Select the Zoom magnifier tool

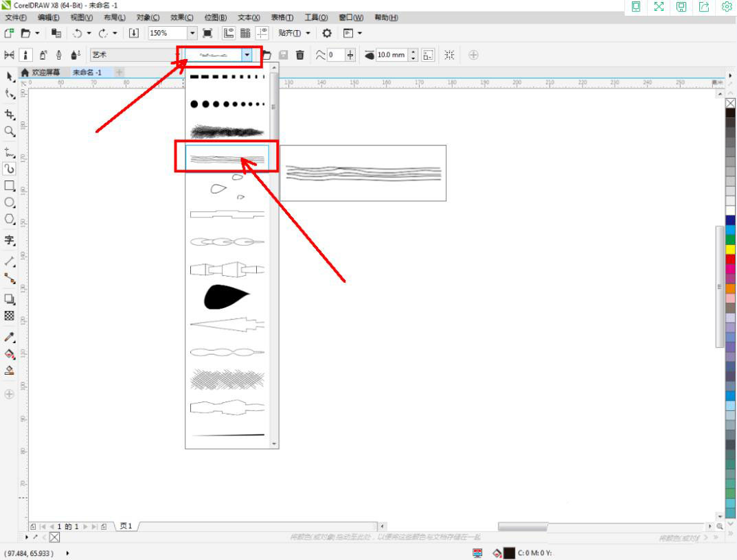10,131
